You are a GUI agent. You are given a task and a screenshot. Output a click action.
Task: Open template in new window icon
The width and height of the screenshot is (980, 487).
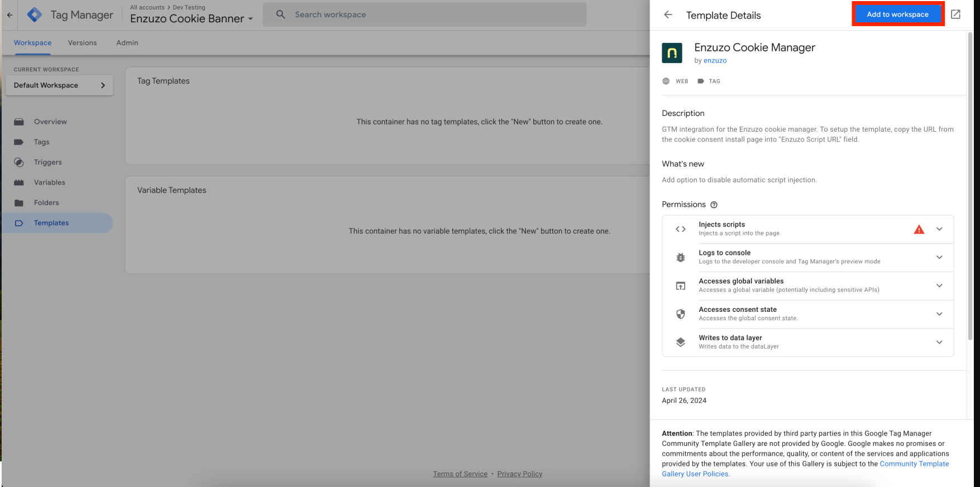tap(956, 15)
